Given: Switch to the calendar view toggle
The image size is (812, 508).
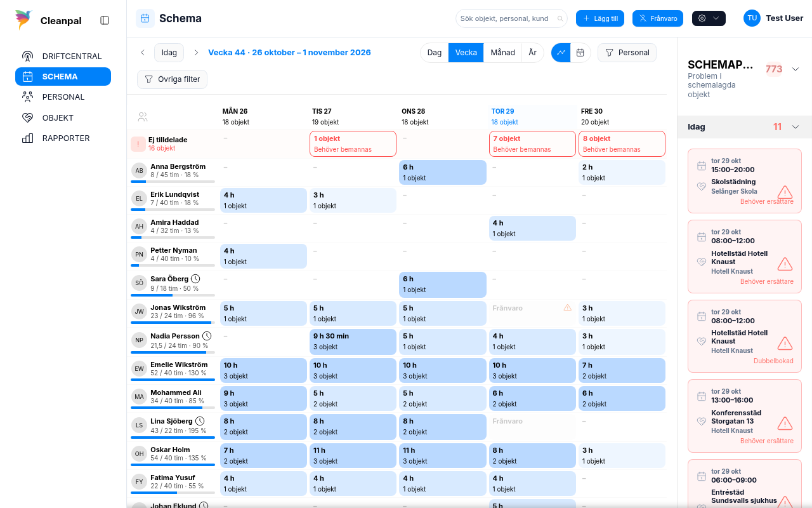Looking at the screenshot, I should (x=580, y=53).
